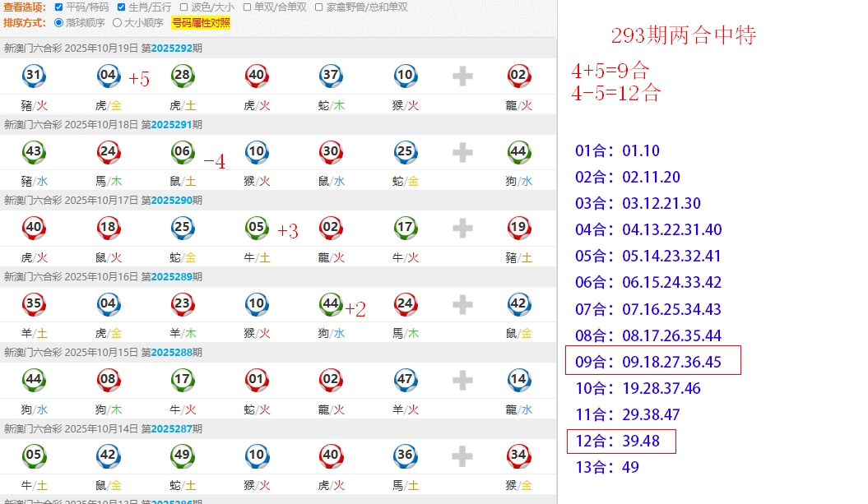Click green ball 44 in period 2025289
This screenshot has width=868, height=504.
(331, 304)
